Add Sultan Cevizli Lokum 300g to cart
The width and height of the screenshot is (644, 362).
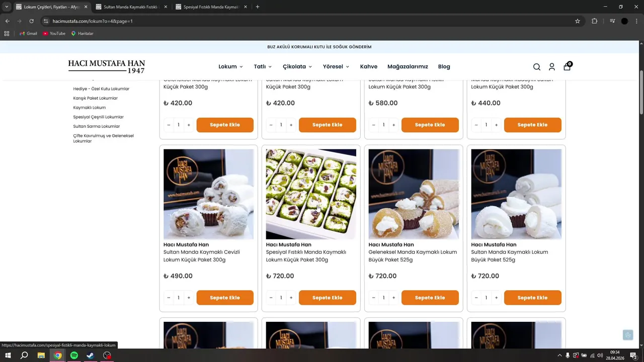click(225, 298)
